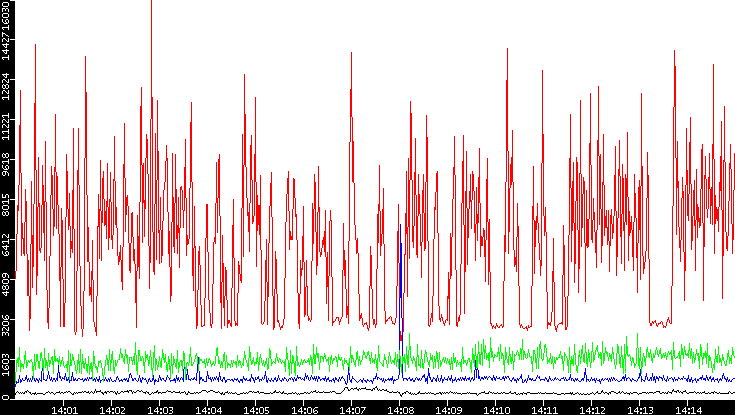Click the 14:04 time axis label
This screenshot has height=415, width=735.
coord(208,409)
